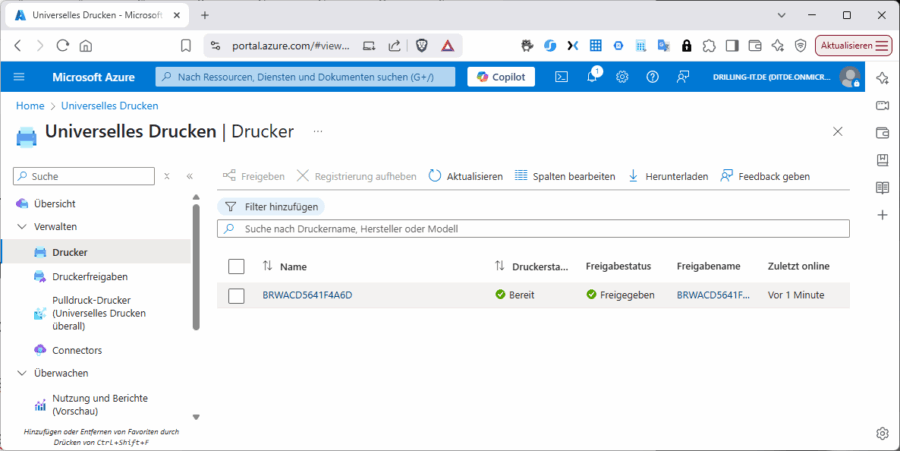Bookmark the page with the bookmark icon
Image resolution: width=900 pixels, height=451 pixels.
(x=185, y=46)
